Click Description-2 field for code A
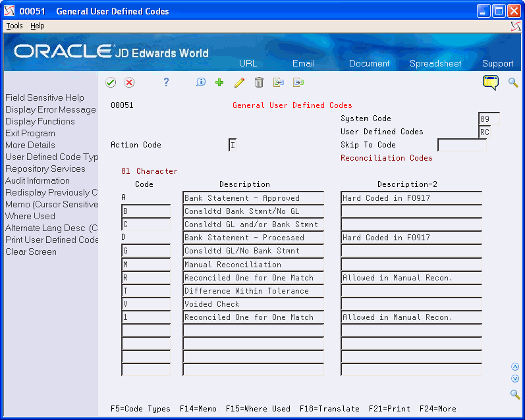This screenshot has width=525, height=420. tap(412, 197)
